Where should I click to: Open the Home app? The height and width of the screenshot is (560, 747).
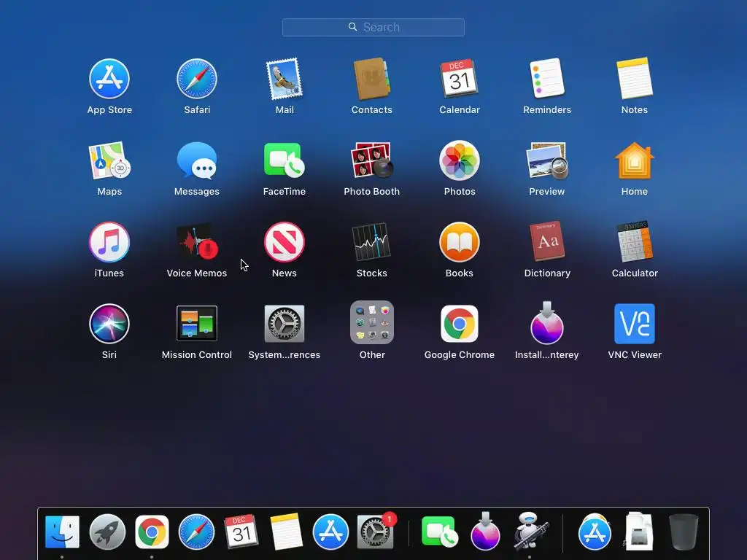[635, 160]
